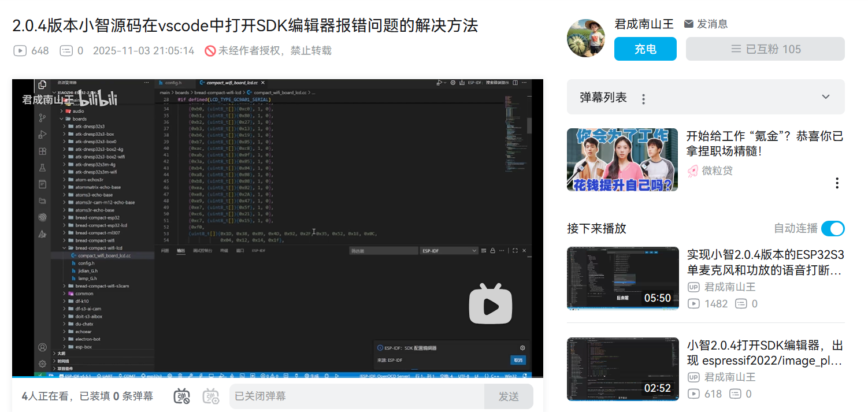868x412 pixels.
Task: Click the bilibili play button on the video
Action: tap(491, 303)
